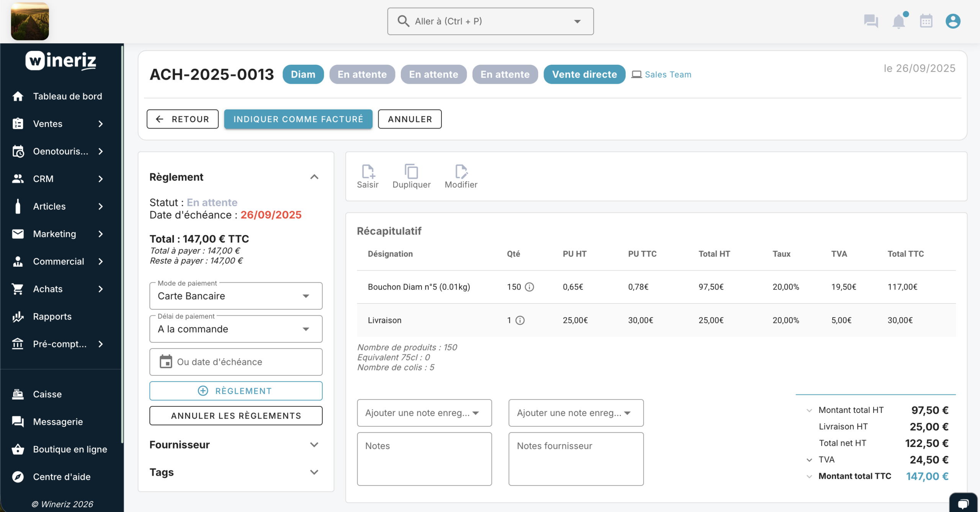980x512 pixels.
Task: Open the calendar icon in header
Action: tap(926, 21)
